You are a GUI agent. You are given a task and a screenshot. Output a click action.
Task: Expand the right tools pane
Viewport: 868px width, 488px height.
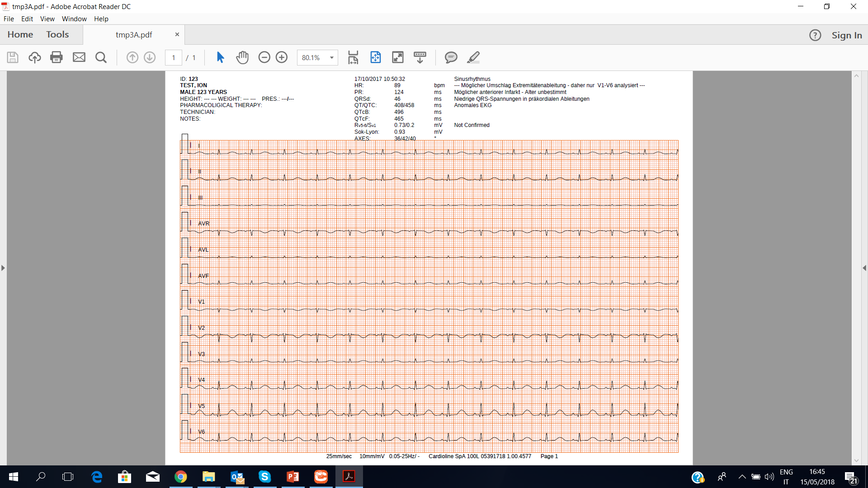(x=864, y=268)
